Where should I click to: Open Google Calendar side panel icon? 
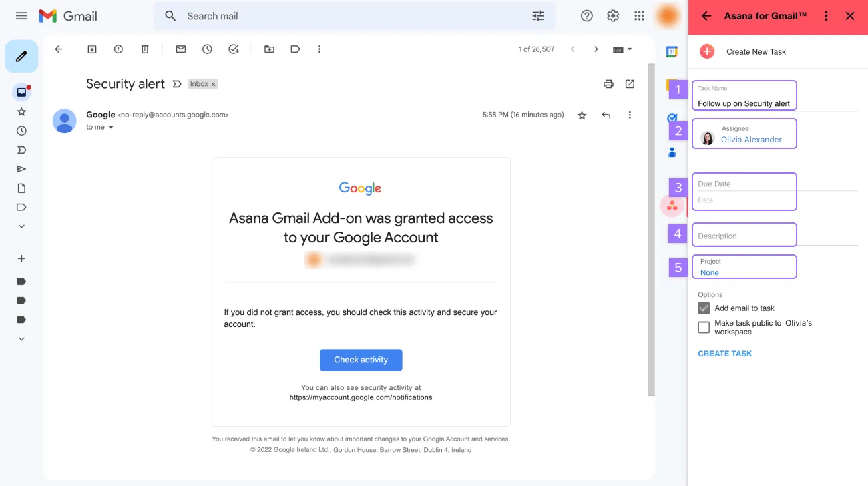(x=672, y=50)
